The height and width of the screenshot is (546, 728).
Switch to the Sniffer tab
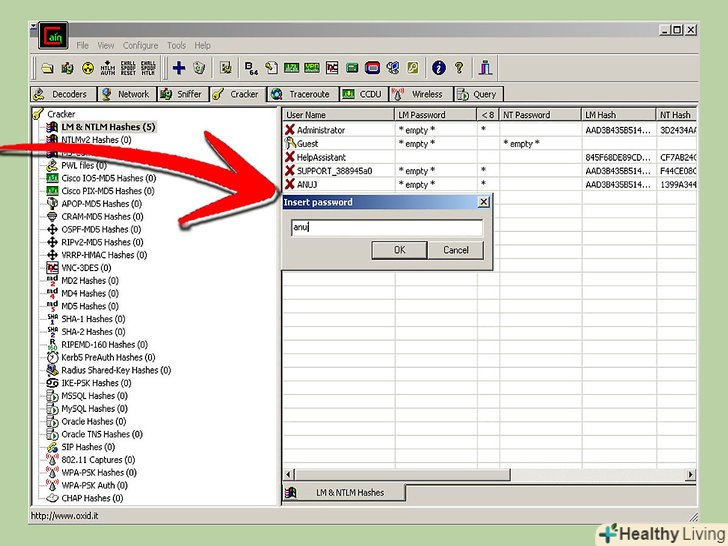[182, 94]
